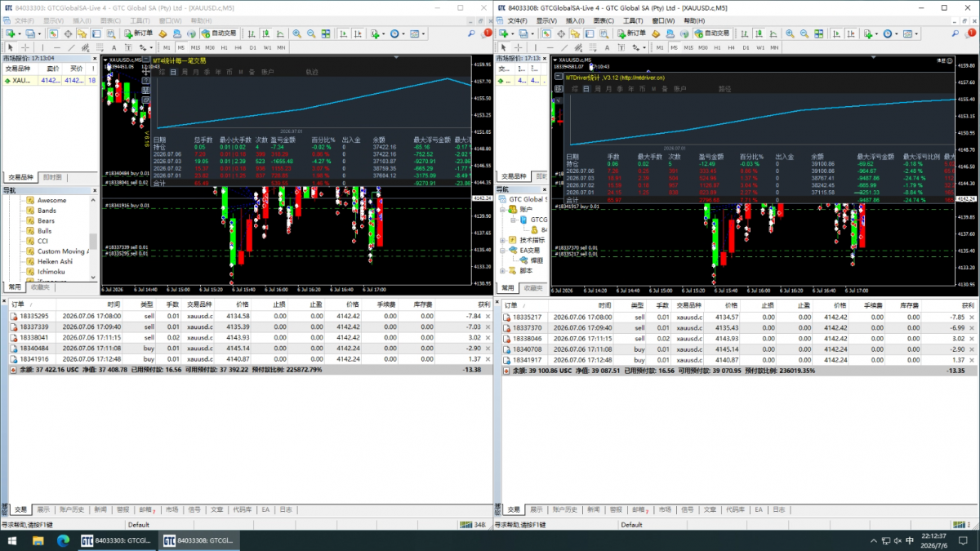This screenshot has height=551, width=980.
Task: Toggle chart shift in left window
Action: 358,33
